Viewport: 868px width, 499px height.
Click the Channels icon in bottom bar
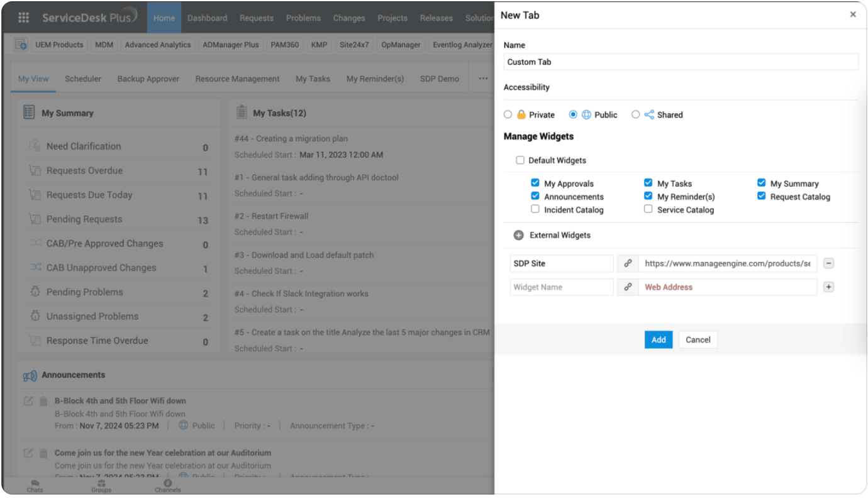coord(167,486)
